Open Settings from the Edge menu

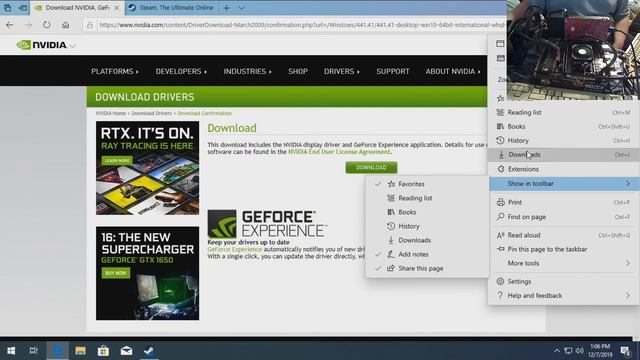click(x=564, y=282)
